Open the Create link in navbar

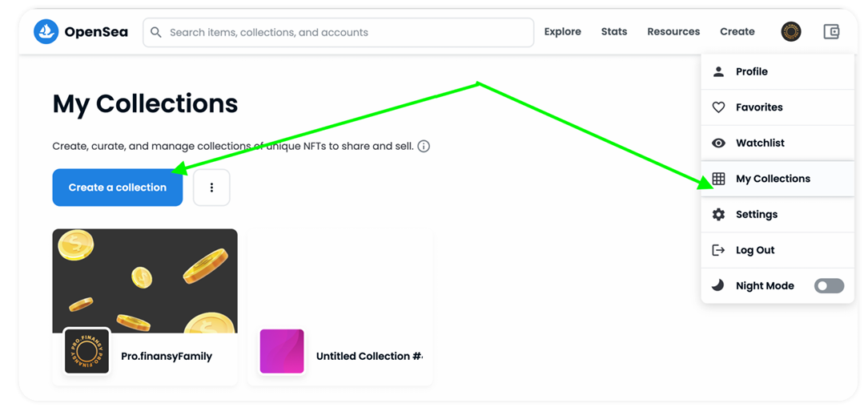(x=737, y=32)
